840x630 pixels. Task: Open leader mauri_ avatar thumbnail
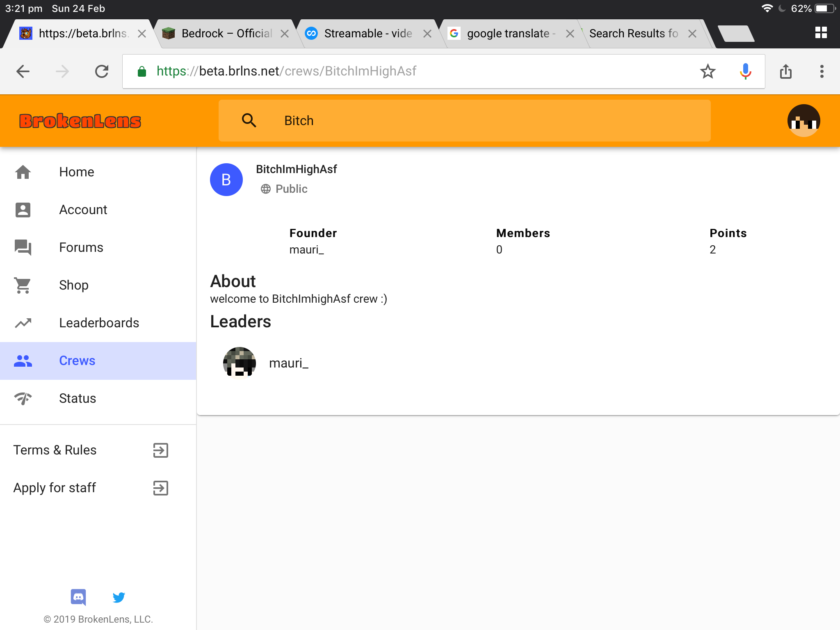pos(240,363)
